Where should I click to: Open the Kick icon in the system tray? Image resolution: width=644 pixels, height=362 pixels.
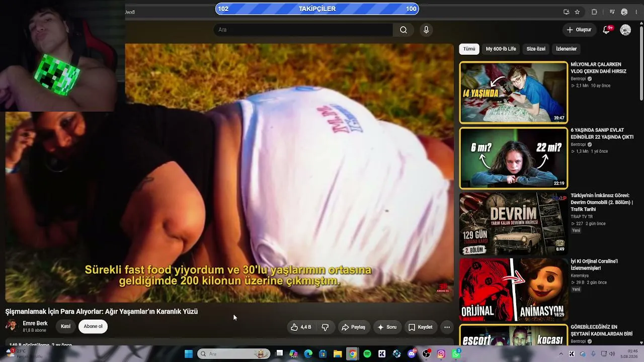572,354
